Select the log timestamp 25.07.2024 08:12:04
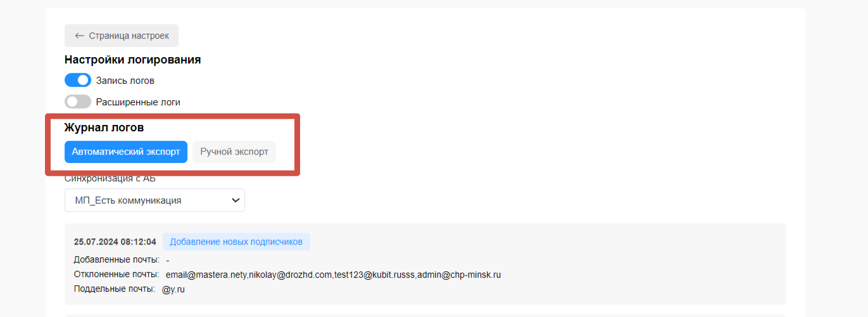868x317 pixels. 115,242
